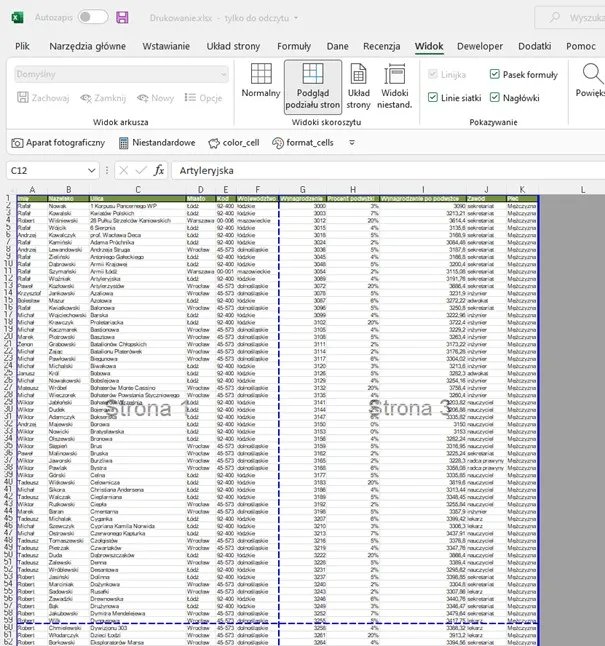
Task: Click the save icon in title bar
Action: 122,17
